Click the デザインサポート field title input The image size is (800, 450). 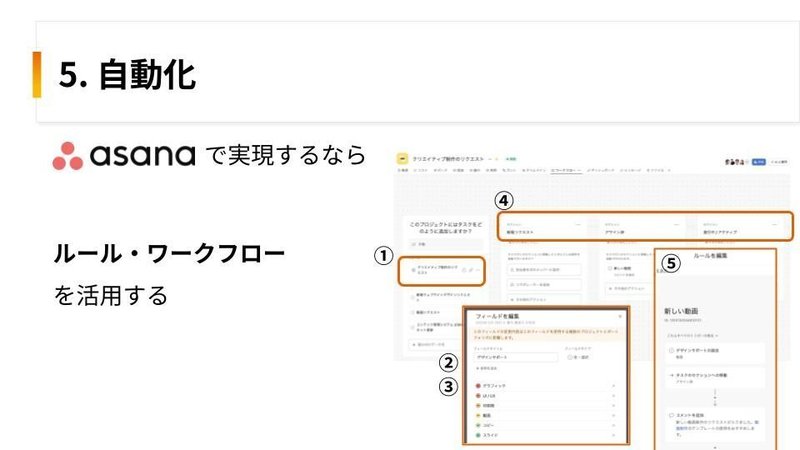pos(516,357)
